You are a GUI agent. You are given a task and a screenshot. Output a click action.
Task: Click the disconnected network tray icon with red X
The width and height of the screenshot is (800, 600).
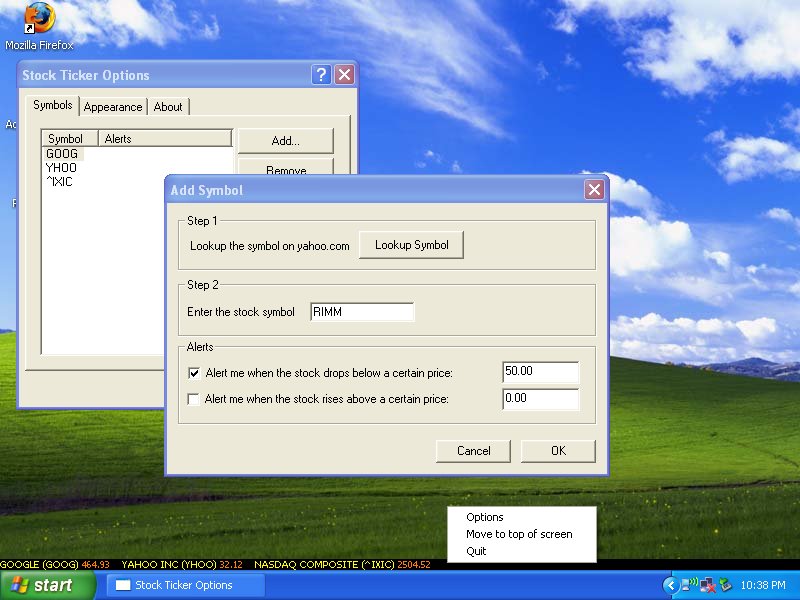708,585
